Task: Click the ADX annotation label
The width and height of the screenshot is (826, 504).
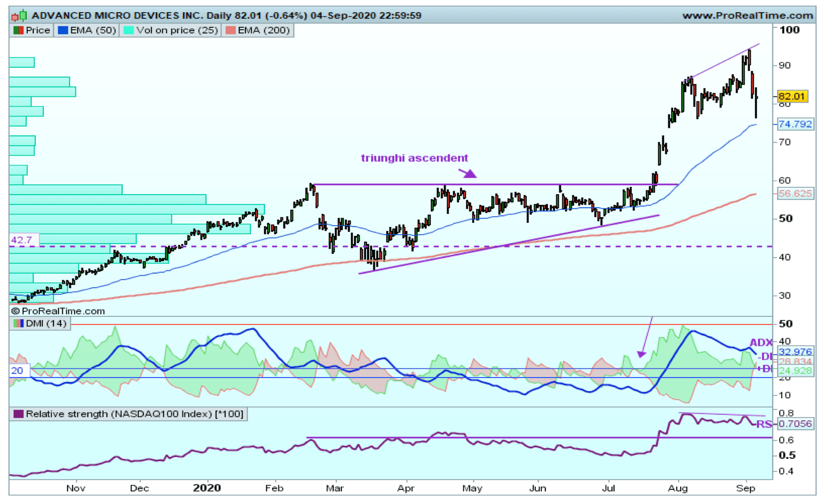Action: point(761,343)
